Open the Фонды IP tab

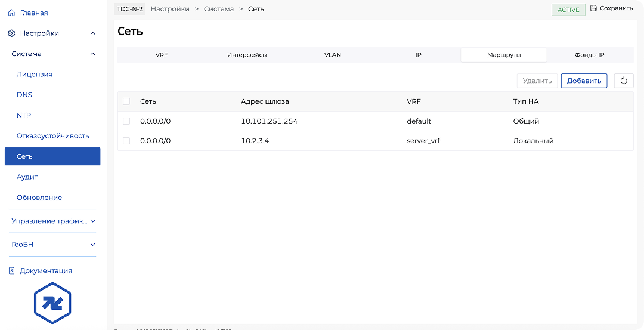[x=589, y=55]
